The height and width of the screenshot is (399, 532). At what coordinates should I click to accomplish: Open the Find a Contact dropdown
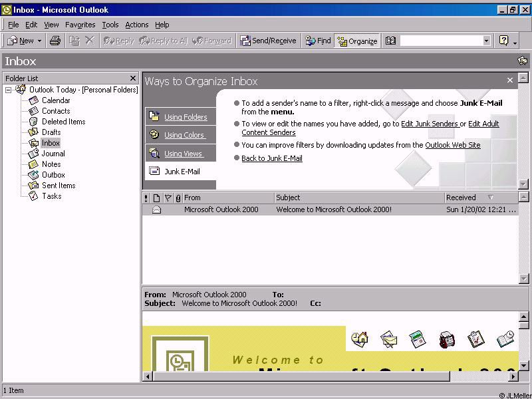(486, 41)
